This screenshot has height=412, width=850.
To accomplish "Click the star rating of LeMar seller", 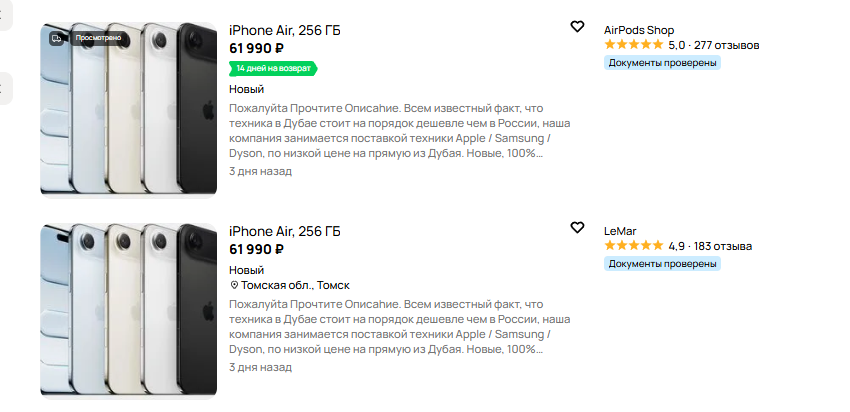I will pos(633,246).
